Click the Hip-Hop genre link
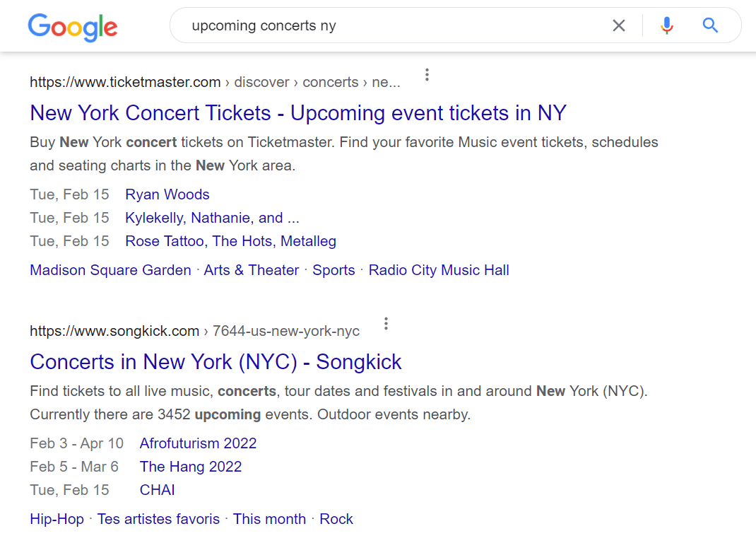This screenshot has height=548, width=756. 57,519
